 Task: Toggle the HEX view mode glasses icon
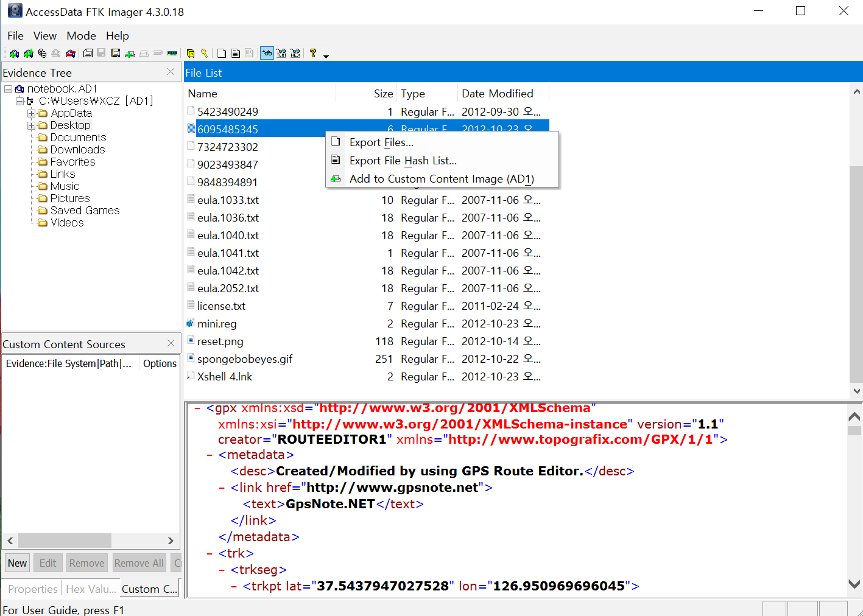tap(295, 54)
